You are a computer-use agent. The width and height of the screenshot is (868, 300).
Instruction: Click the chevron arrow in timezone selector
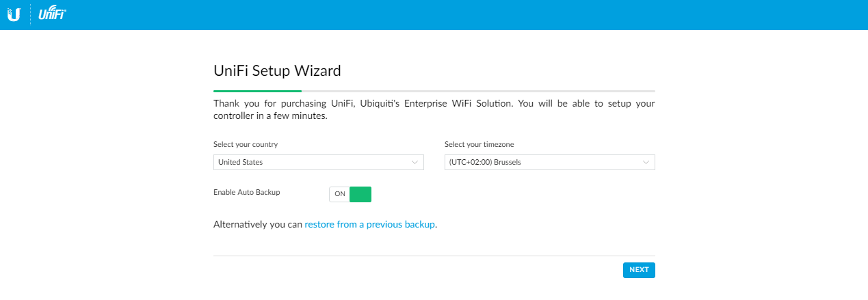(x=646, y=162)
